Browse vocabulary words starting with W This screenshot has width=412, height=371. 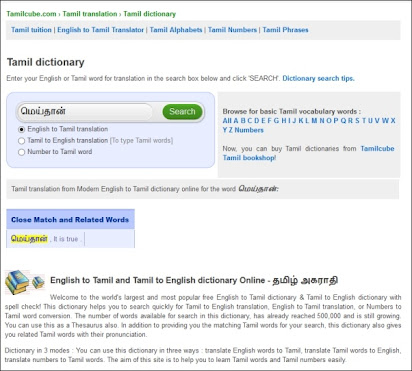(x=385, y=121)
